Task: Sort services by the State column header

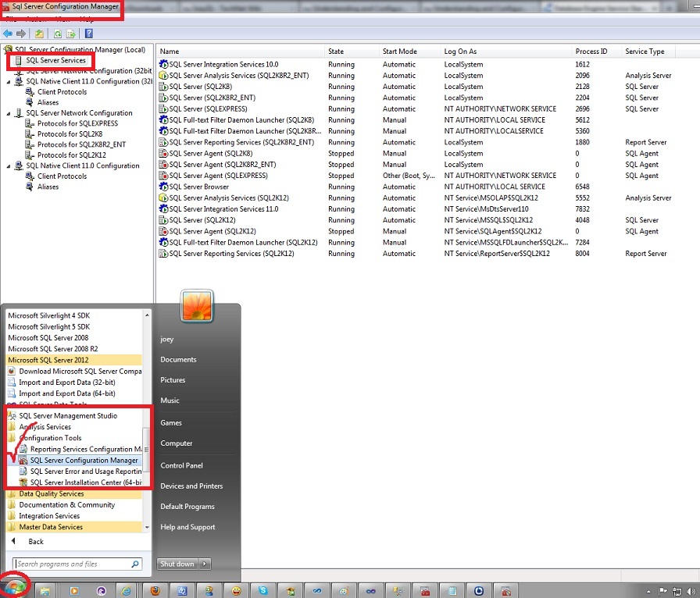Action: pyautogui.click(x=352, y=52)
